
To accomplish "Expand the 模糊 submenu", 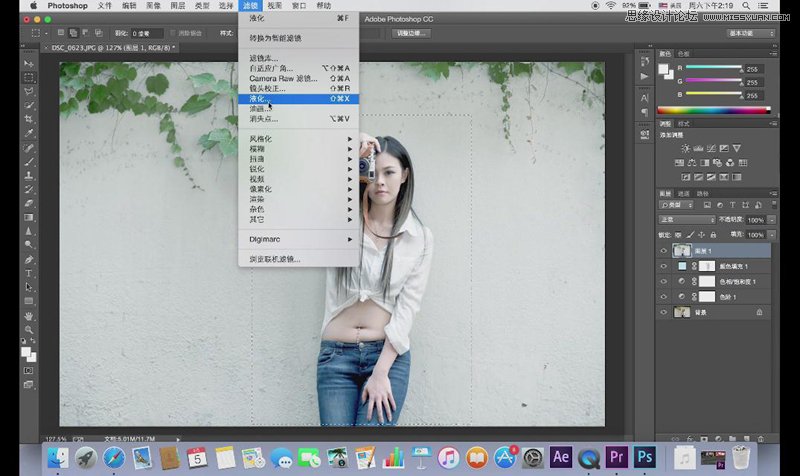I will 298,149.
